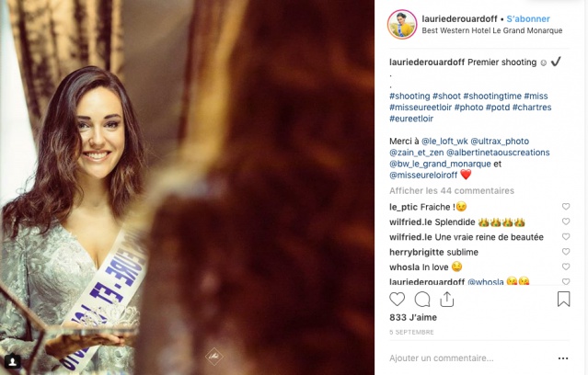Viewport: 588px width, 375px height.
Task: Share the post using the share icon
Action: 447,299
